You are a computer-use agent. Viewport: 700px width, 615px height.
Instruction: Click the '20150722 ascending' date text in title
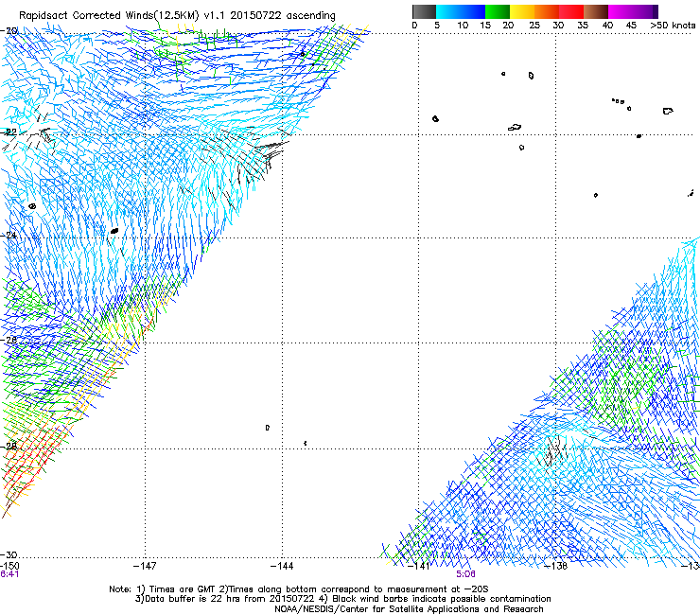[x=283, y=16]
